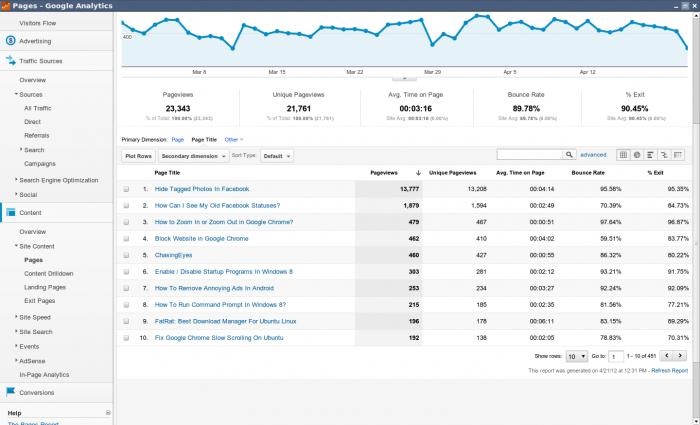Expand Search Engine Optimization node

pyautogui.click(x=16, y=180)
